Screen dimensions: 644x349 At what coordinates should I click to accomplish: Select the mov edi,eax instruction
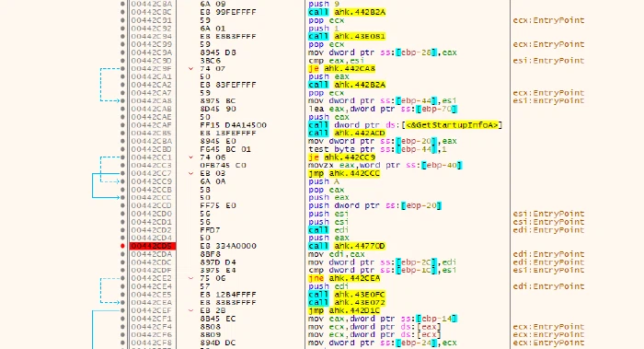(336, 254)
